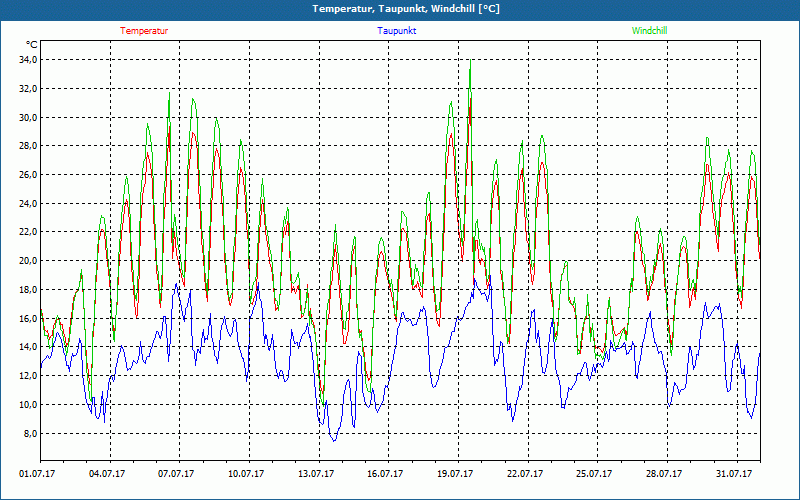The width and height of the screenshot is (800, 500).
Task: Click the x-axis date label 10.07.17
Action: tap(246, 474)
